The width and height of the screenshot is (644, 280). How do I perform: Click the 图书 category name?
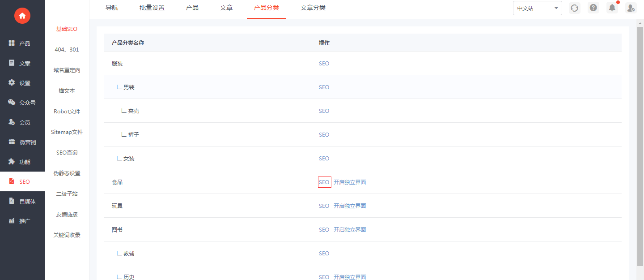[x=117, y=230]
